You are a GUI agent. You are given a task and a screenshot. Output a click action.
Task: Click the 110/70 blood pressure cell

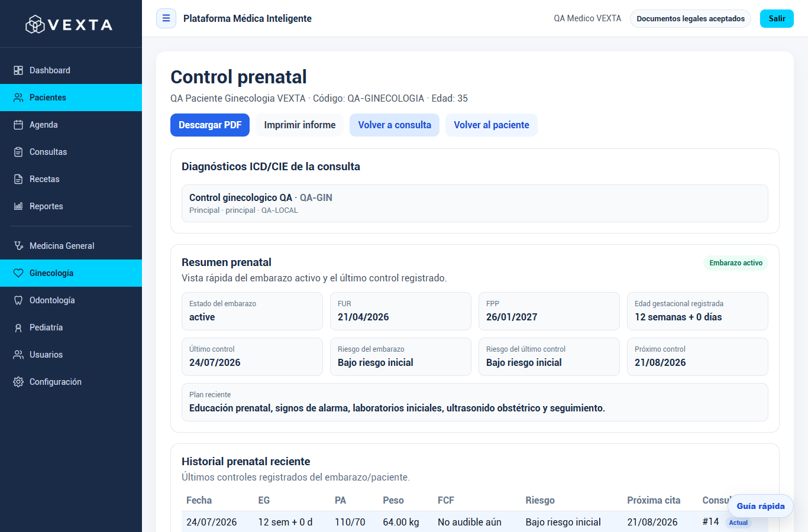click(350, 522)
